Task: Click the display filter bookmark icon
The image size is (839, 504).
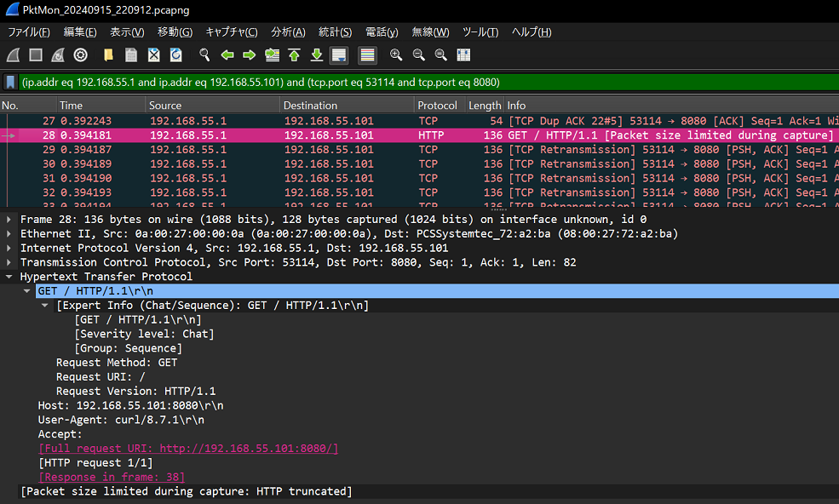Action: (10, 83)
